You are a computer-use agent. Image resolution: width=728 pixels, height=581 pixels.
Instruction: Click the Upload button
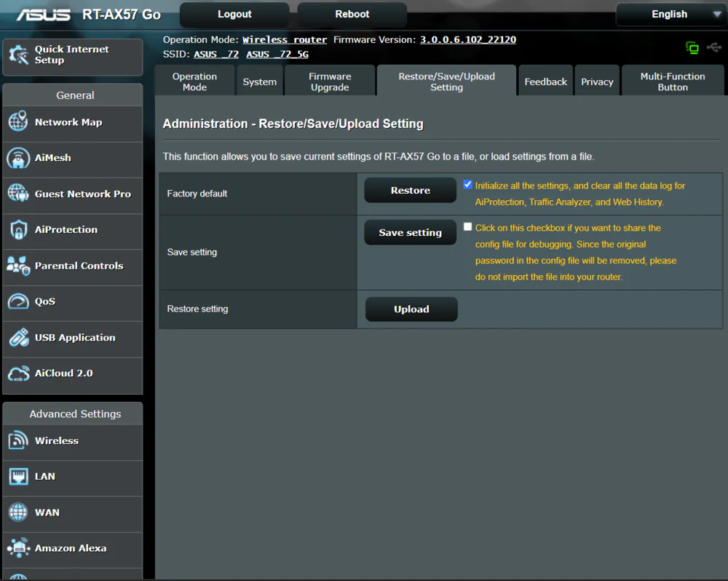(411, 309)
